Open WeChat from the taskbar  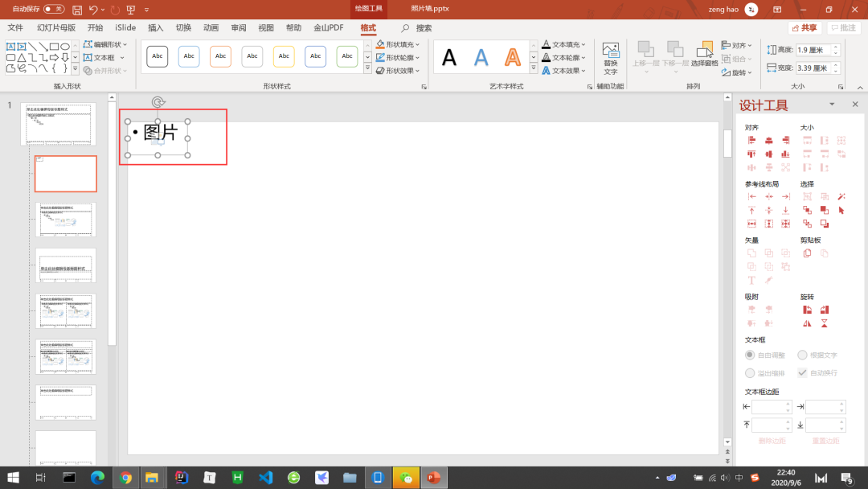tap(406, 478)
